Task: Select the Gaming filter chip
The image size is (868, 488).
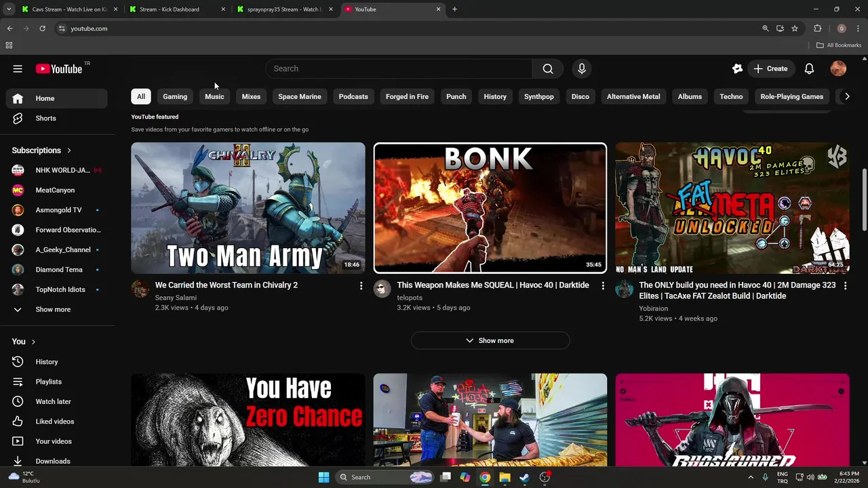Action: pos(175,96)
